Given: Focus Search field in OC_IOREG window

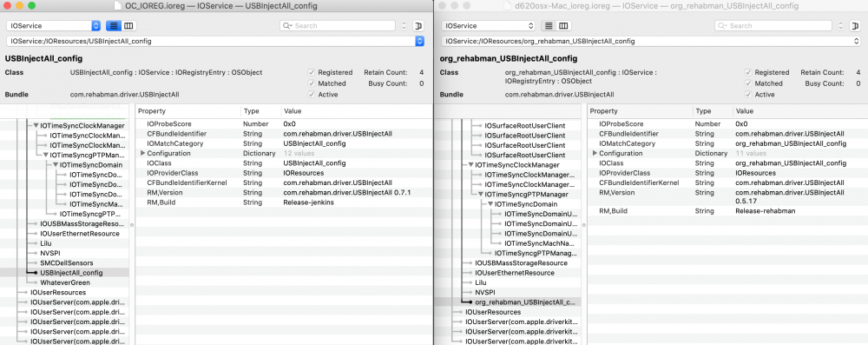Looking at the screenshot, I should coord(338,26).
